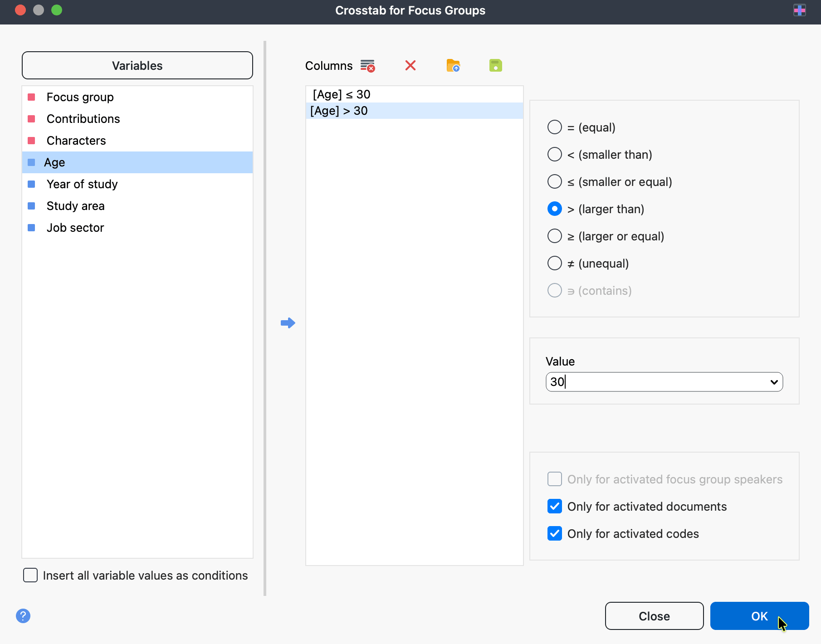Select Job sector variable

pos(137,228)
